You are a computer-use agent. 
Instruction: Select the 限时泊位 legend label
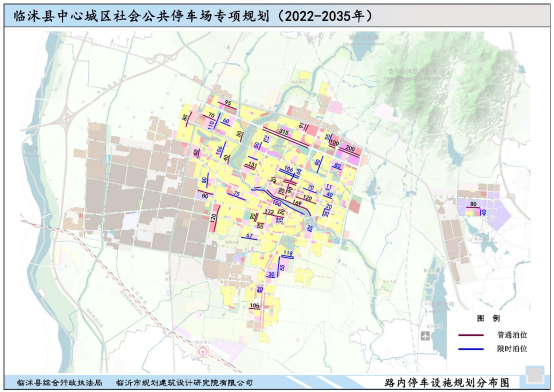pos(512,349)
